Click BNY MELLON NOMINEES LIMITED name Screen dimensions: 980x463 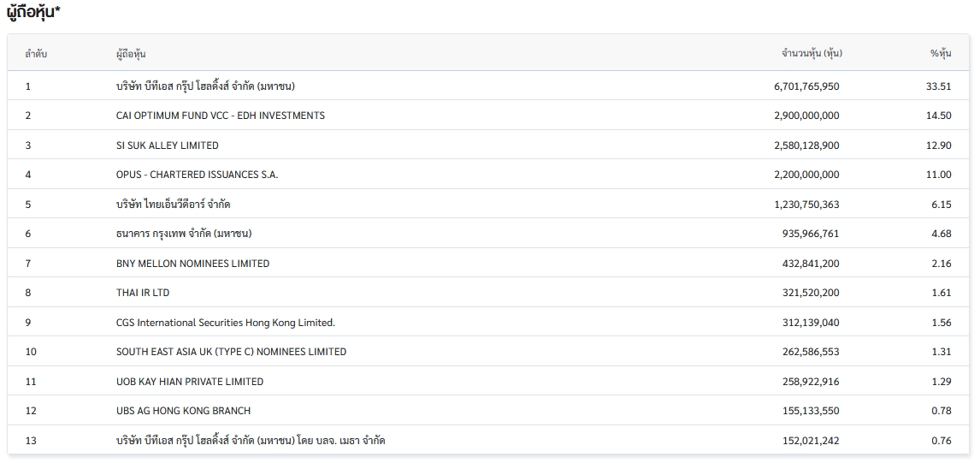192,264
